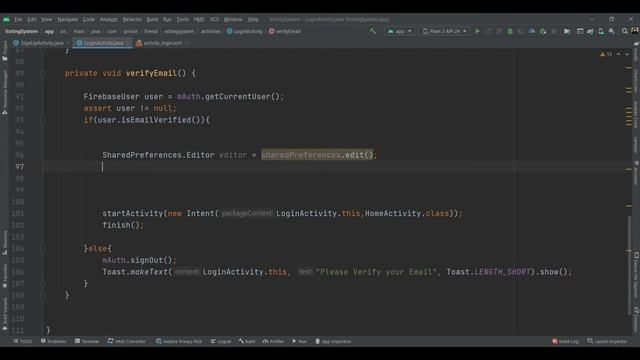The width and height of the screenshot is (640, 360).
Task: Open the Pixel 2 API 24 device dropdown
Action: pos(444,31)
